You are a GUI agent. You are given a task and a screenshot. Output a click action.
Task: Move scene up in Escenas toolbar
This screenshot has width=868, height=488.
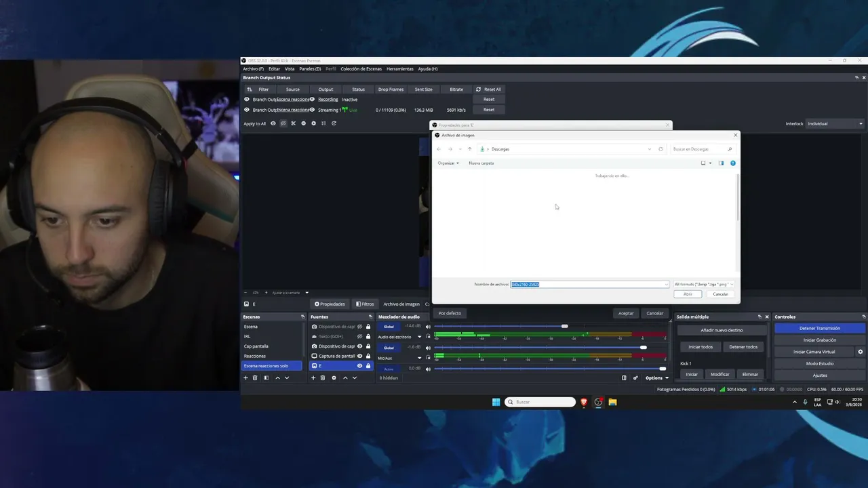click(277, 378)
